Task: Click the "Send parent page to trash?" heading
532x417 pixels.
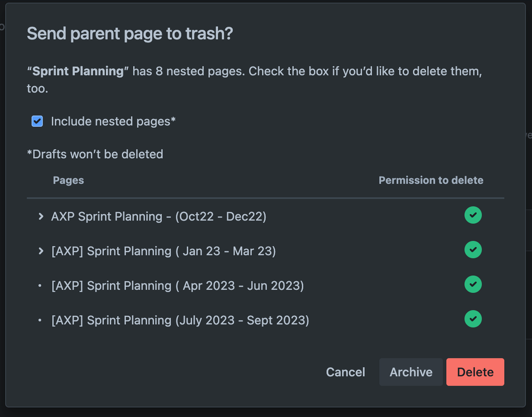Action: click(x=130, y=34)
